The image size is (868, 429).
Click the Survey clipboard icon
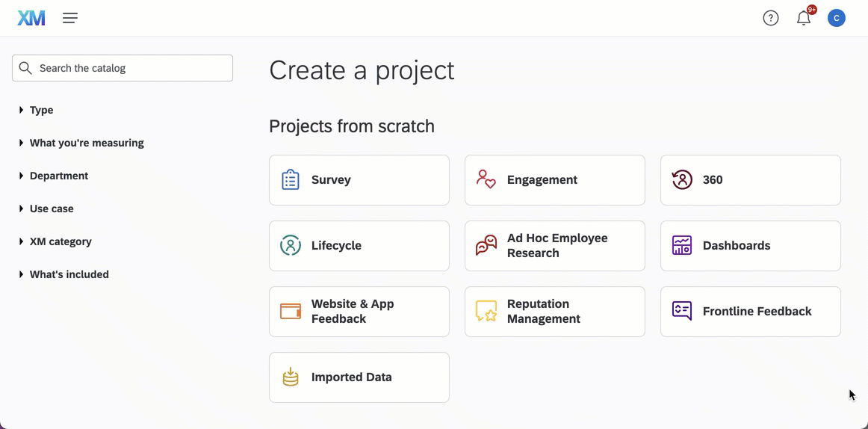[291, 180]
